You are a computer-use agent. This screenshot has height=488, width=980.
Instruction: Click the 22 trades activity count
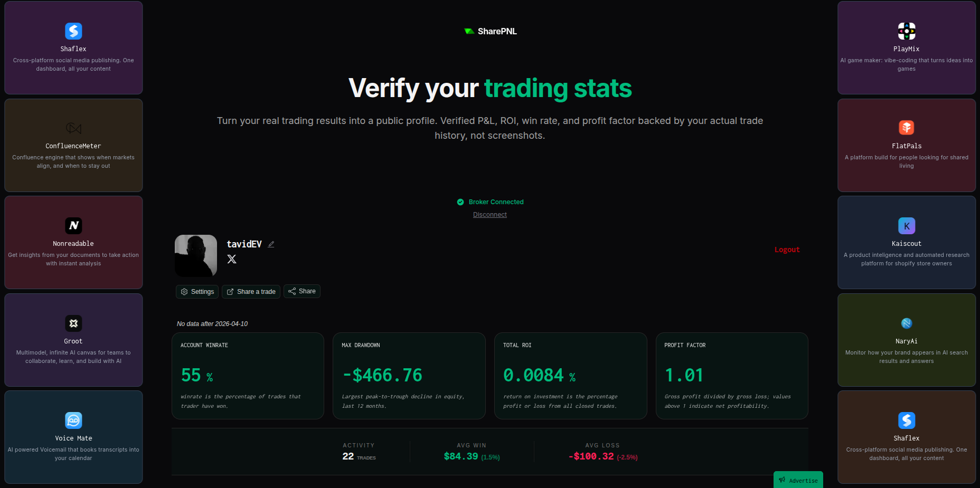point(359,456)
